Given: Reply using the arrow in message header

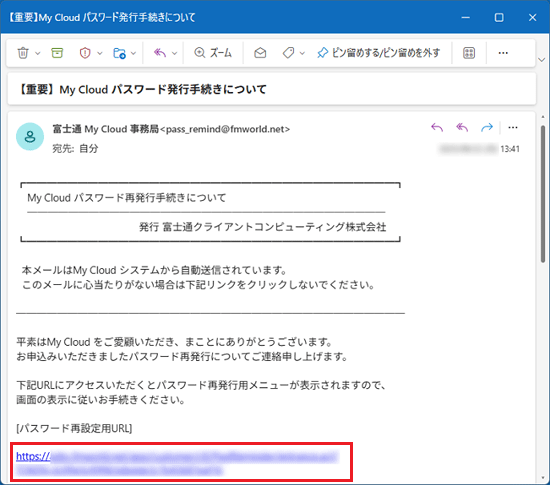Looking at the screenshot, I should (x=437, y=127).
